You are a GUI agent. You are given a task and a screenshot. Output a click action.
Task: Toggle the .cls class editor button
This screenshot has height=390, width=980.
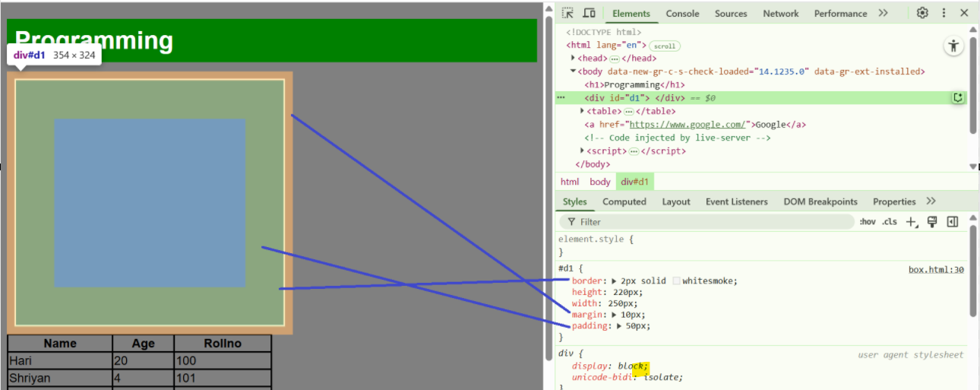click(x=890, y=222)
